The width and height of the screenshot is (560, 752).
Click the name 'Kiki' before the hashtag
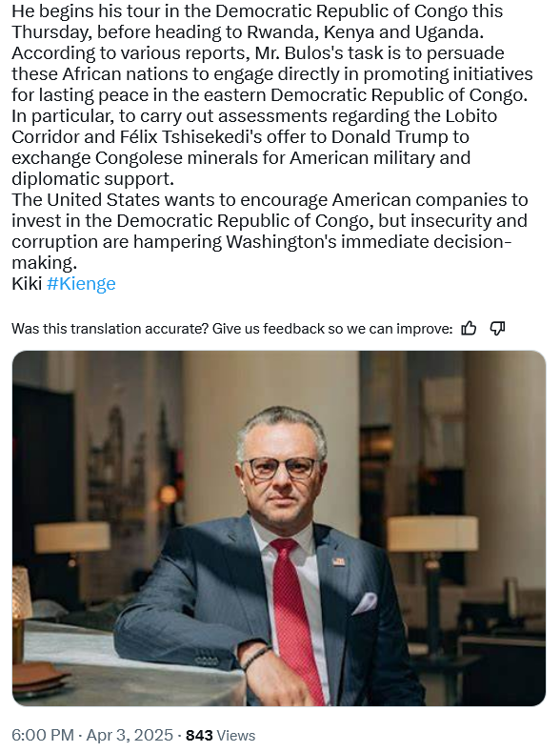(x=27, y=283)
